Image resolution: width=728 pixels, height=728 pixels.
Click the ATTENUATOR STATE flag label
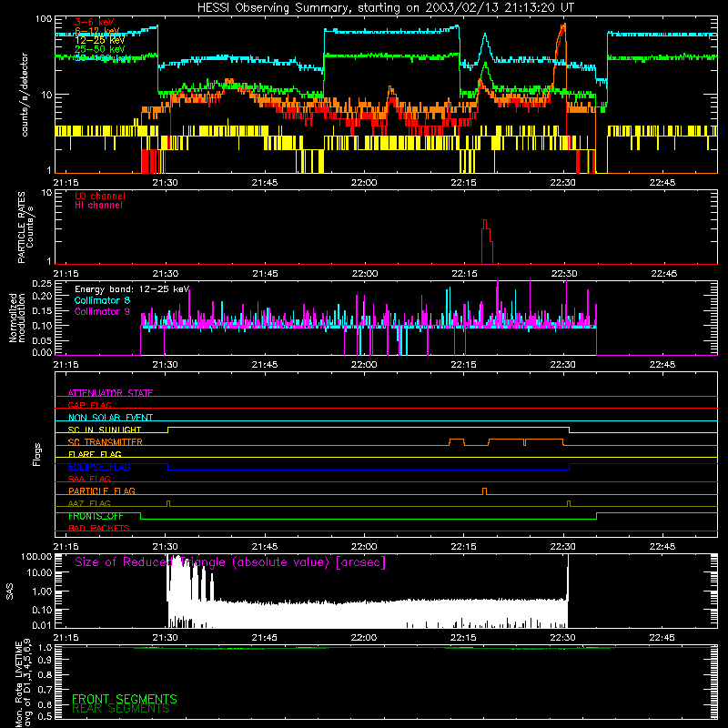tap(110, 393)
